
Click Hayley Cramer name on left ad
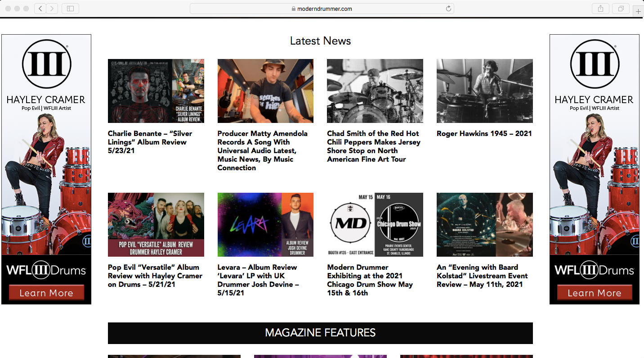point(46,100)
